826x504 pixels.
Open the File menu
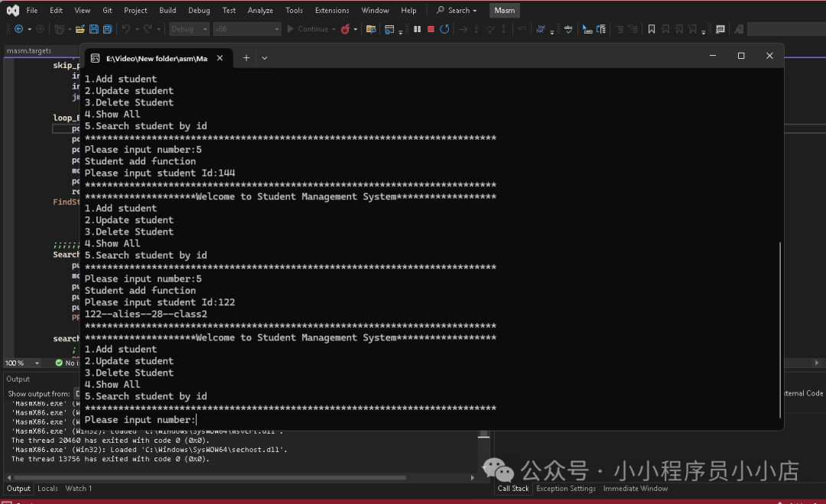pyautogui.click(x=32, y=10)
